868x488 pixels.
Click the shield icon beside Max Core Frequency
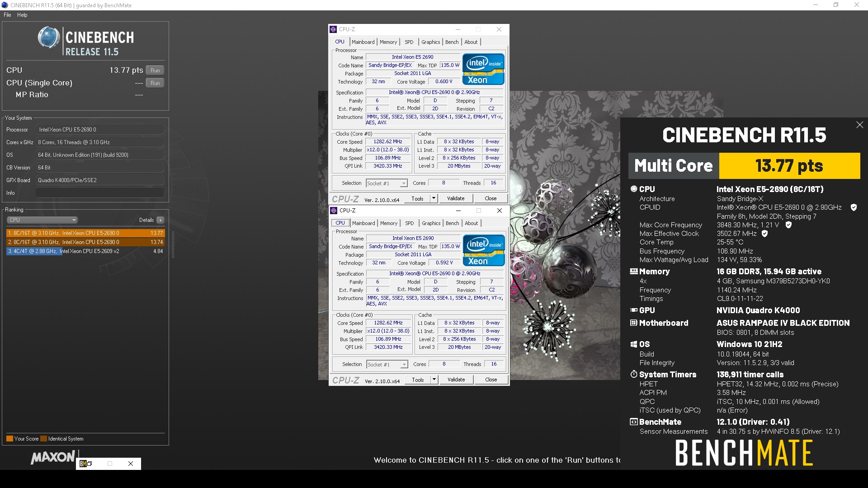[x=788, y=225]
